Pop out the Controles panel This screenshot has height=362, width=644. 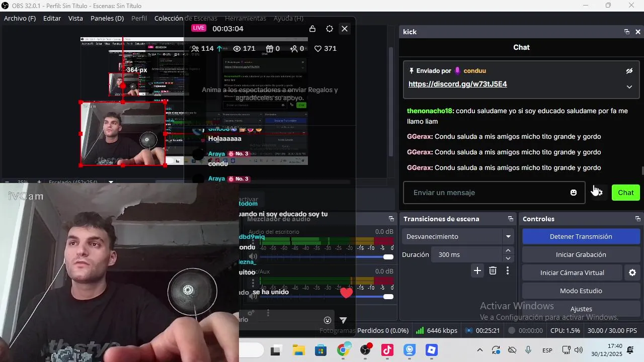pos(637,219)
